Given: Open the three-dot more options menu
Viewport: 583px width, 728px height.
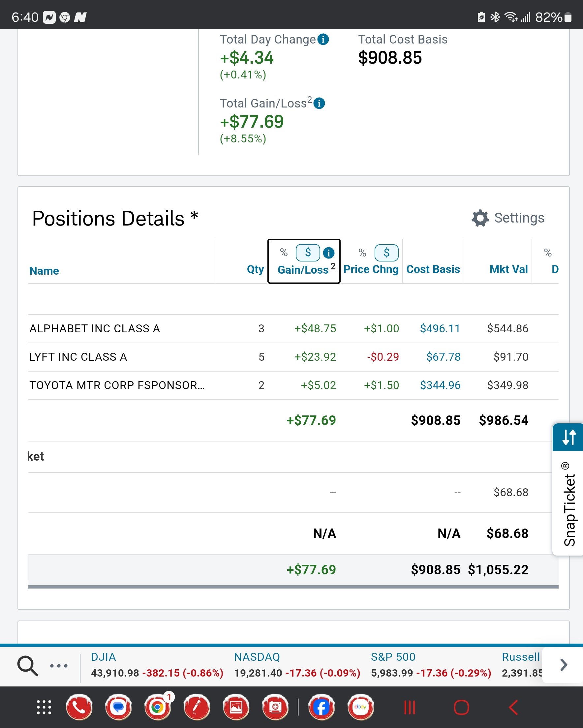Looking at the screenshot, I should tap(59, 666).
